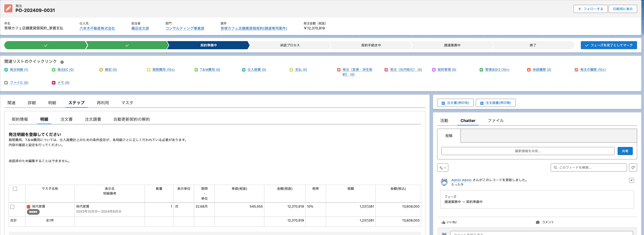644x235 pixels.
Task: Click the フォローする button
Action: click(x=591, y=9)
